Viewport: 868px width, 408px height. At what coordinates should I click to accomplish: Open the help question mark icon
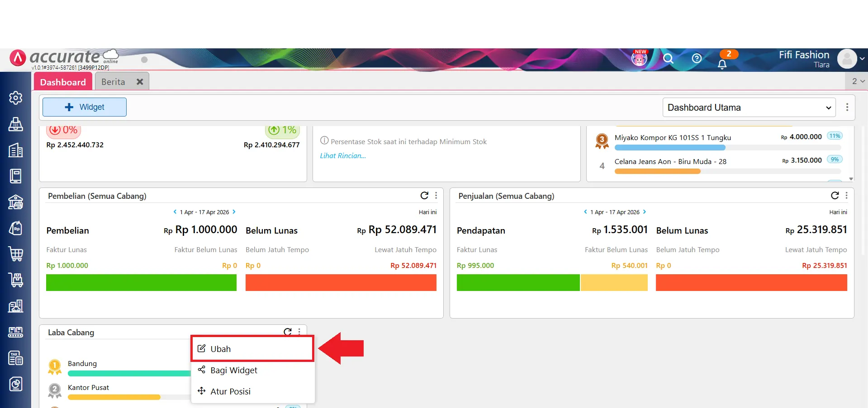[697, 58]
